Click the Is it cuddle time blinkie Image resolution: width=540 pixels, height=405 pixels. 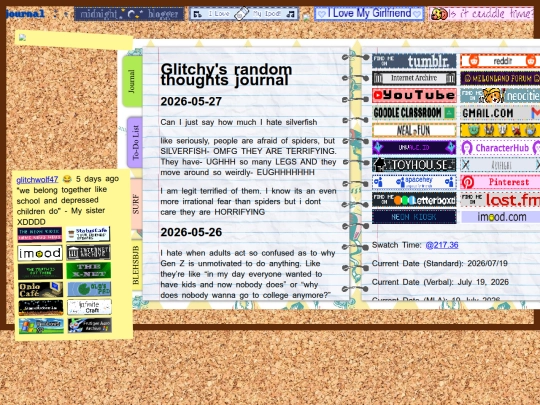[x=482, y=14]
